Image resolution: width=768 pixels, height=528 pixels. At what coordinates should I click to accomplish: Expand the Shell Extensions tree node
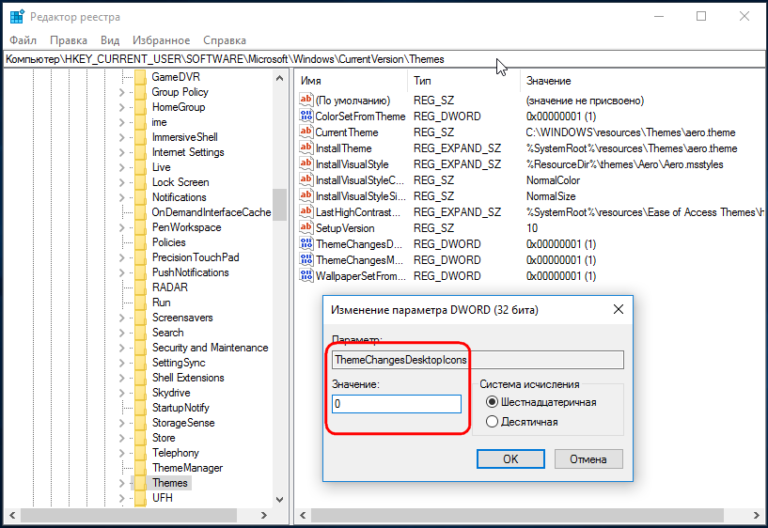[122, 378]
